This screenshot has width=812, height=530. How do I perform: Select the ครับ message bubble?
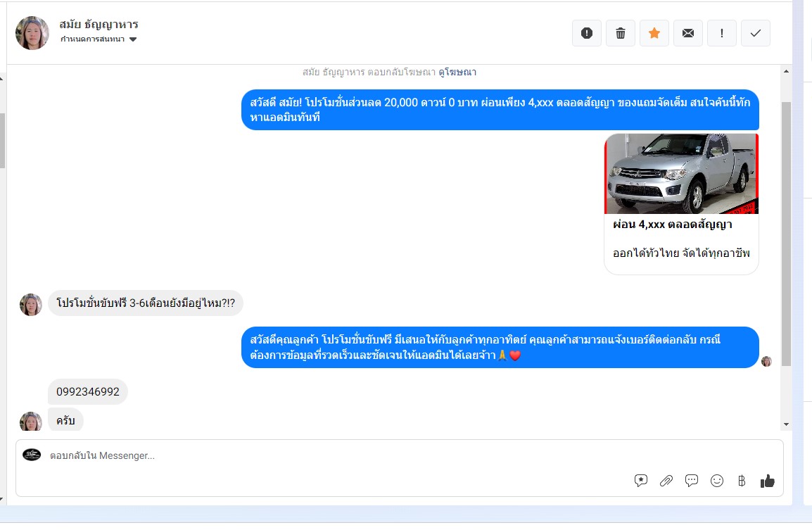tap(65, 420)
